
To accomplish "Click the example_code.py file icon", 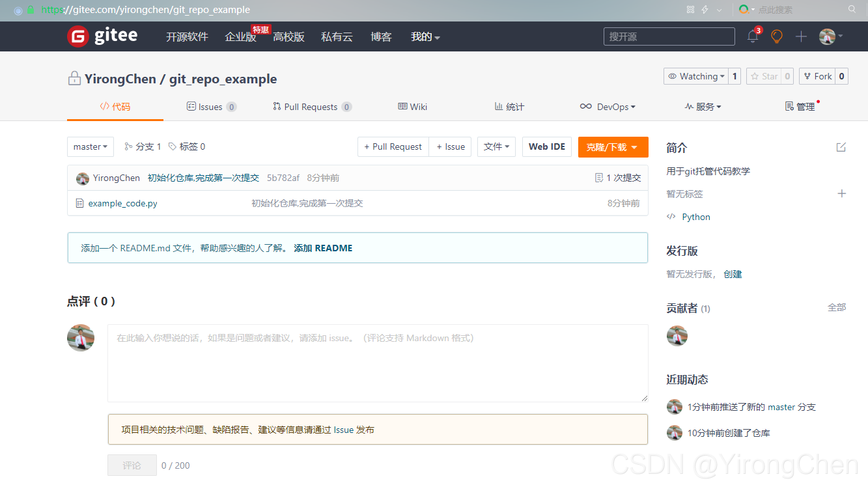I will (x=80, y=203).
